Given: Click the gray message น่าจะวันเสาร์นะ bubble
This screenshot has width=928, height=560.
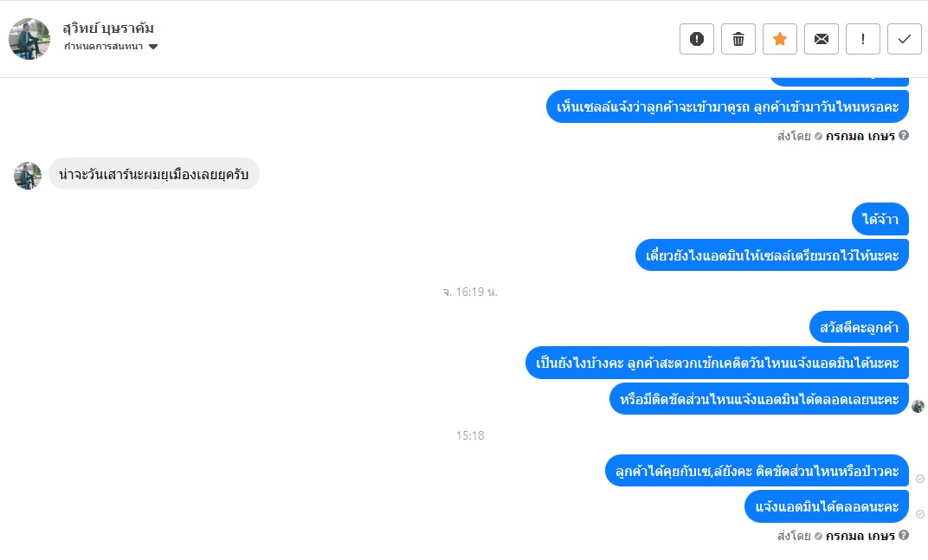Looking at the screenshot, I should point(153,174).
